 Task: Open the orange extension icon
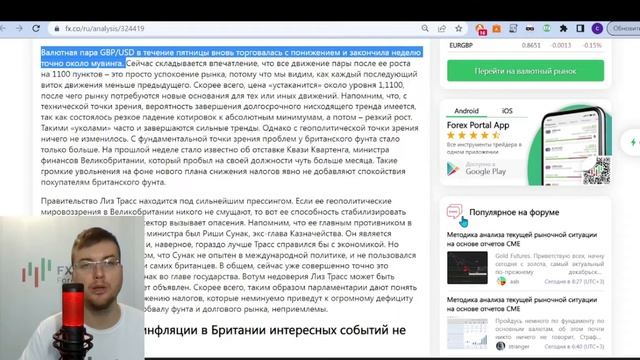tap(496, 28)
